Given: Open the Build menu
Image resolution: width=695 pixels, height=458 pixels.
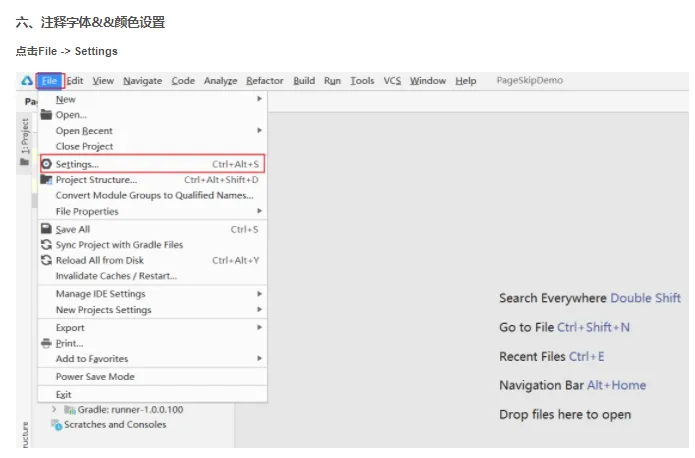Looking at the screenshot, I should coord(304,81).
